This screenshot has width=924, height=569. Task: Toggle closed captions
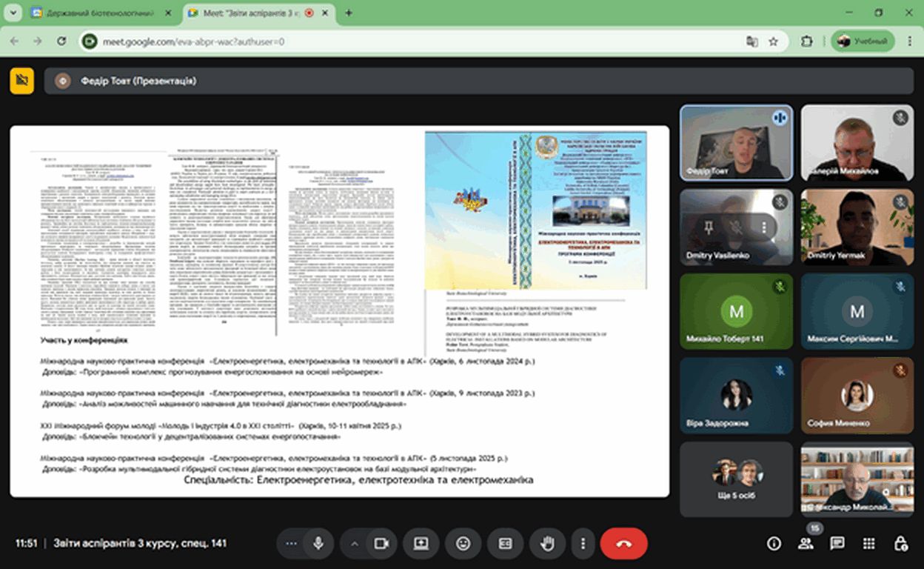505,543
